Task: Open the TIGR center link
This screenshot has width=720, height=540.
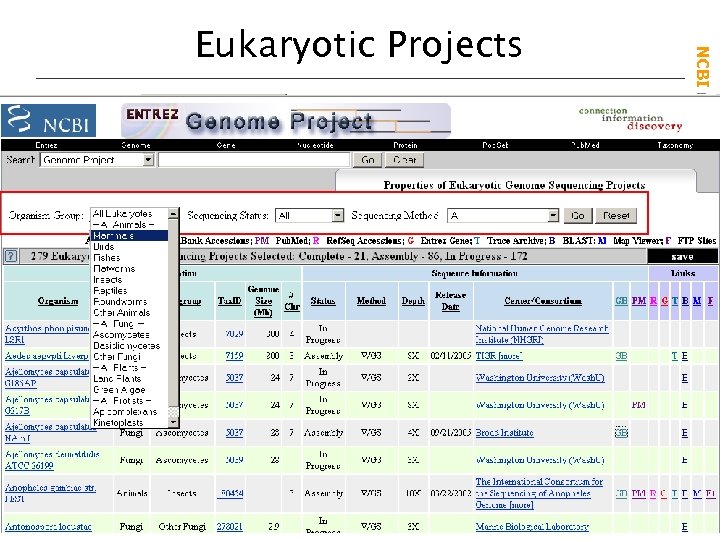Action: click(499, 356)
